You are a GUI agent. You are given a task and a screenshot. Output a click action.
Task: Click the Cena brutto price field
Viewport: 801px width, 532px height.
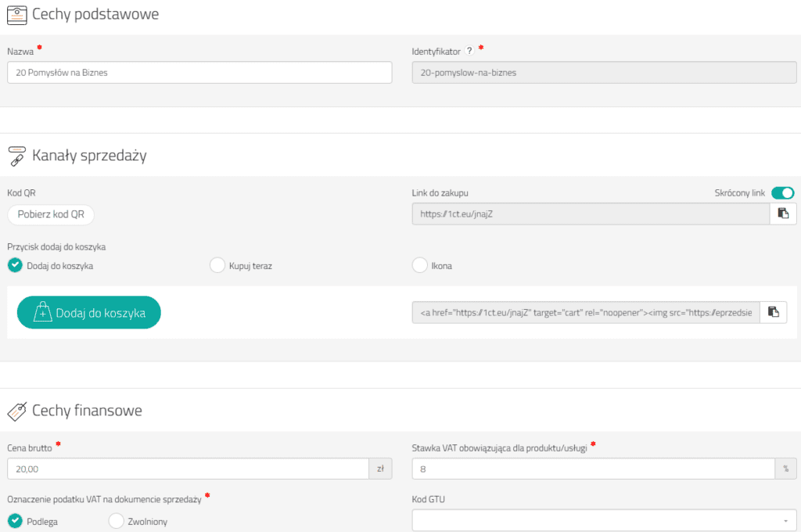click(188, 469)
